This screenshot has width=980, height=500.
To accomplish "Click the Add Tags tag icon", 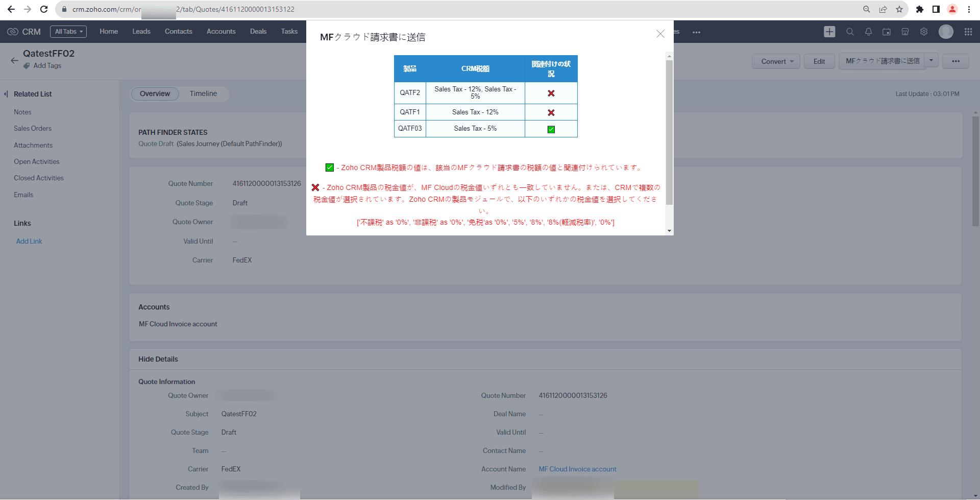I will 27,66.
